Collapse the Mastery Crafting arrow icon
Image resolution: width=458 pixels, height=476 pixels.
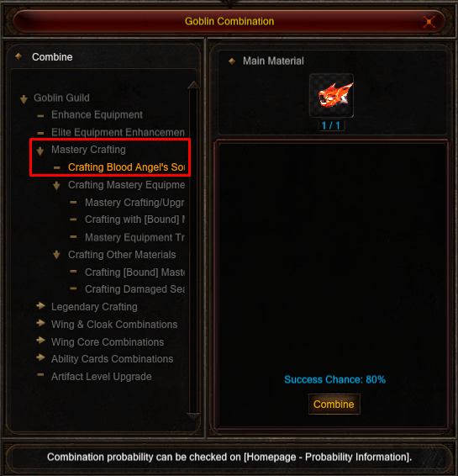point(40,151)
